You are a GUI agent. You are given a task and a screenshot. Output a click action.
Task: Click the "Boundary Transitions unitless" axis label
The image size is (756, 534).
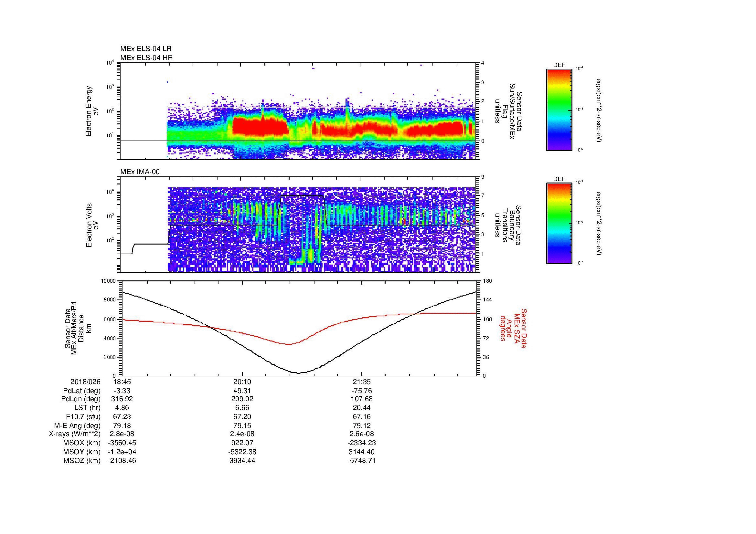[509, 225]
